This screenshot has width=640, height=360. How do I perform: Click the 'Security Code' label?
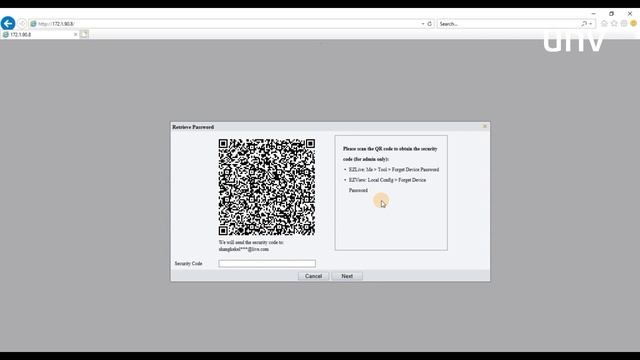click(x=189, y=264)
